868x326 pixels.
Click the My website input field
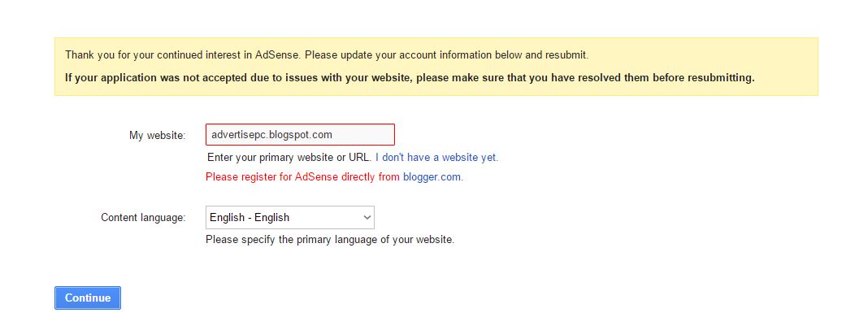coord(300,134)
